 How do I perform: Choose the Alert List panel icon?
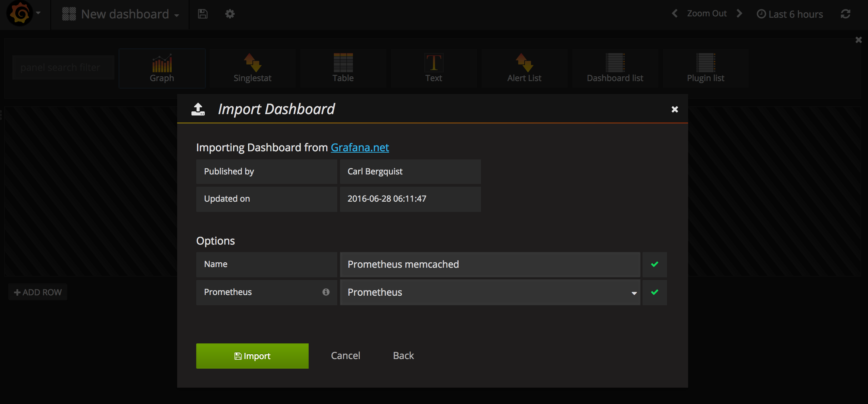click(x=524, y=68)
